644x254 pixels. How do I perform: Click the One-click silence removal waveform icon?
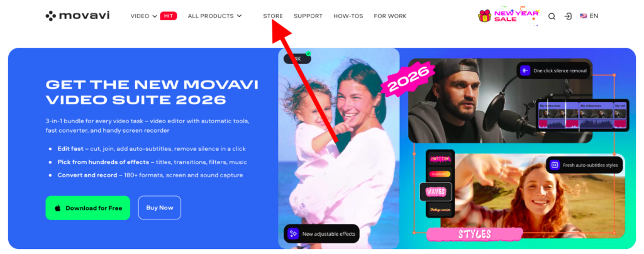525,70
